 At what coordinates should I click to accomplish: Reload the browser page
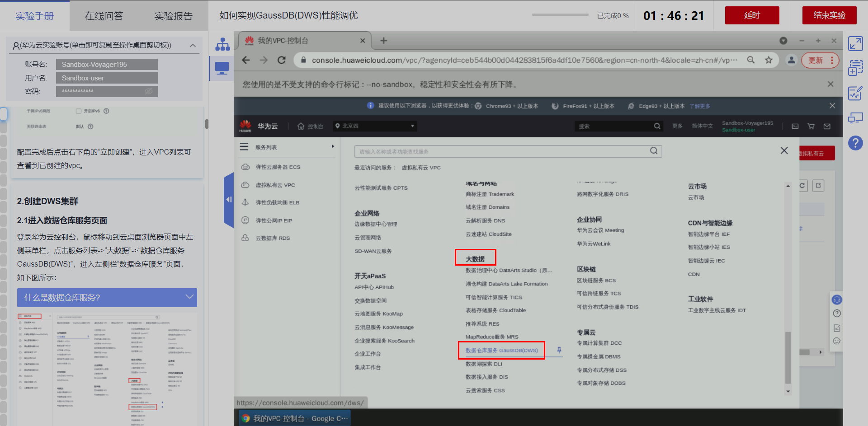pyautogui.click(x=282, y=60)
